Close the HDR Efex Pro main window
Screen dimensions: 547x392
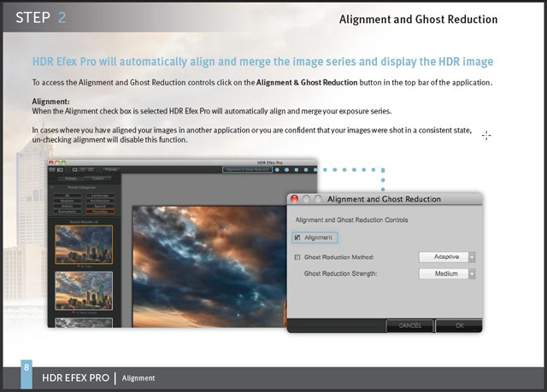(51, 162)
